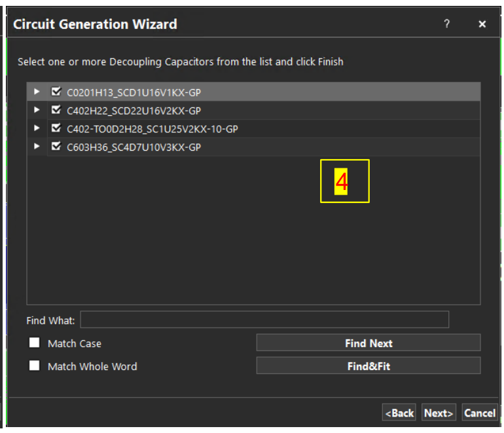
Task: Uncheck the C402-TO0D2H28_SC1U25V2KX-10-GP capacitor
Action: click(56, 128)
